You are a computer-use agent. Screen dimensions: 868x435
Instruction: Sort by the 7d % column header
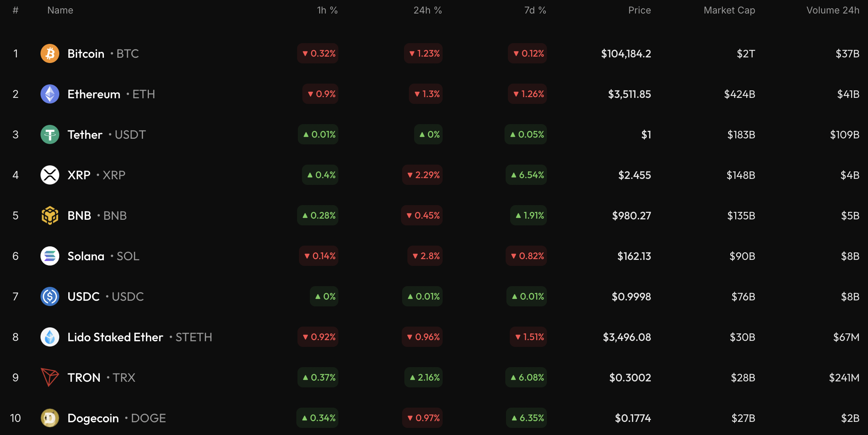[535, 10]
